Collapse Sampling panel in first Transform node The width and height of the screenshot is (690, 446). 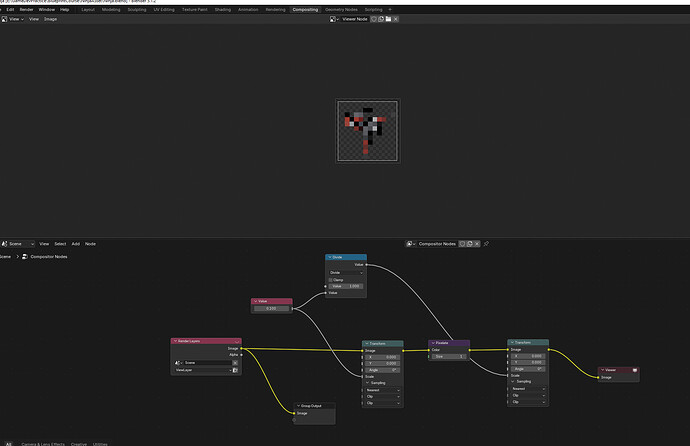coord(367,383)
